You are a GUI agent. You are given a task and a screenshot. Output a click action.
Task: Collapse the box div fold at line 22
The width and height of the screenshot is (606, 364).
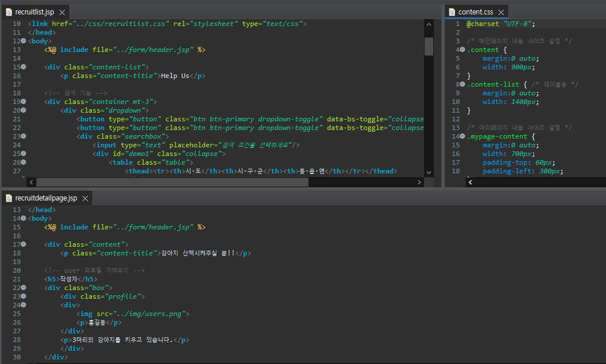pyautogui.click(x=24, y=288)
